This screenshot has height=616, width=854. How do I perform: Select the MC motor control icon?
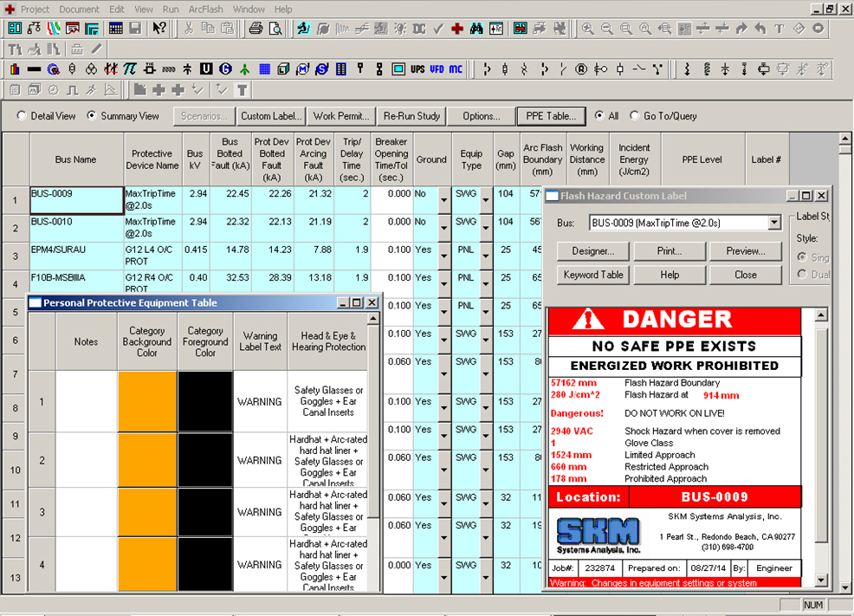tap(456, 69)
